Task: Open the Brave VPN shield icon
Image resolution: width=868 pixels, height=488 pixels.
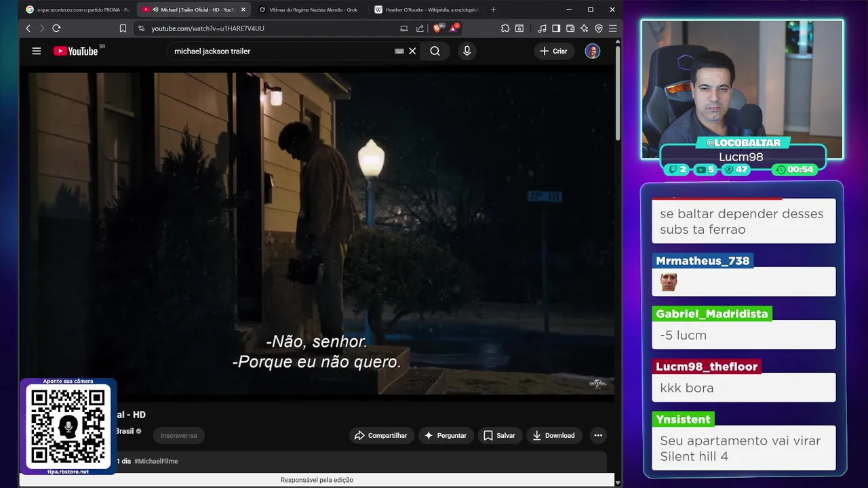Action: [599, 28]
